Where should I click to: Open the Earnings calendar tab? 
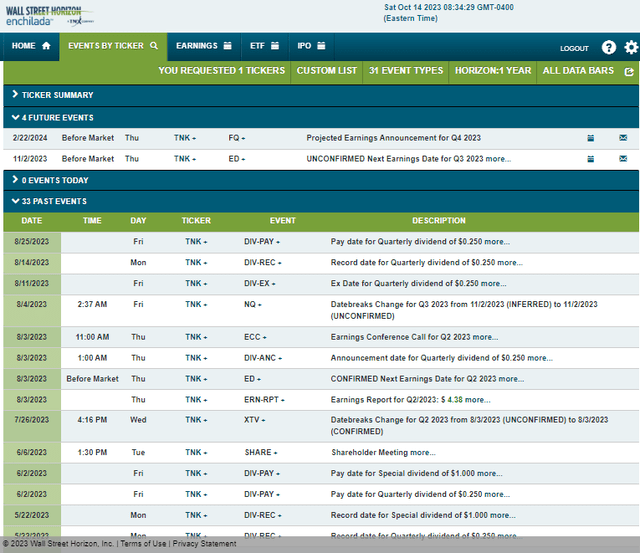204,46
